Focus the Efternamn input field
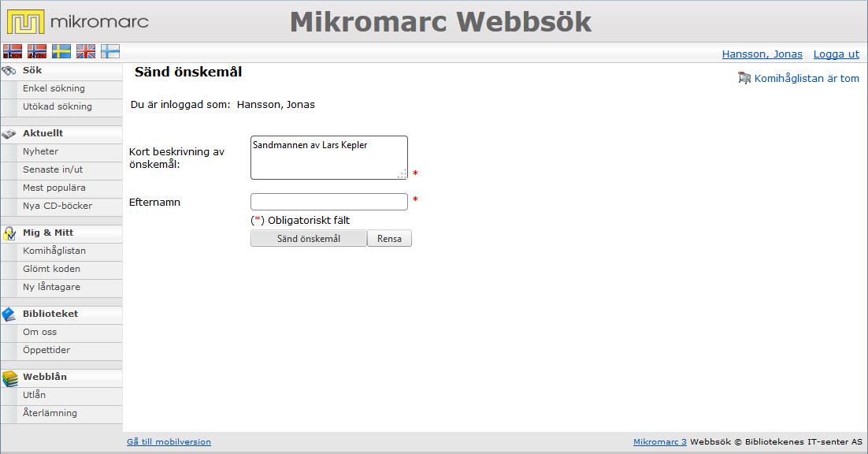The height and width of the screenshot is (454, 868). [x=328, y=202]
